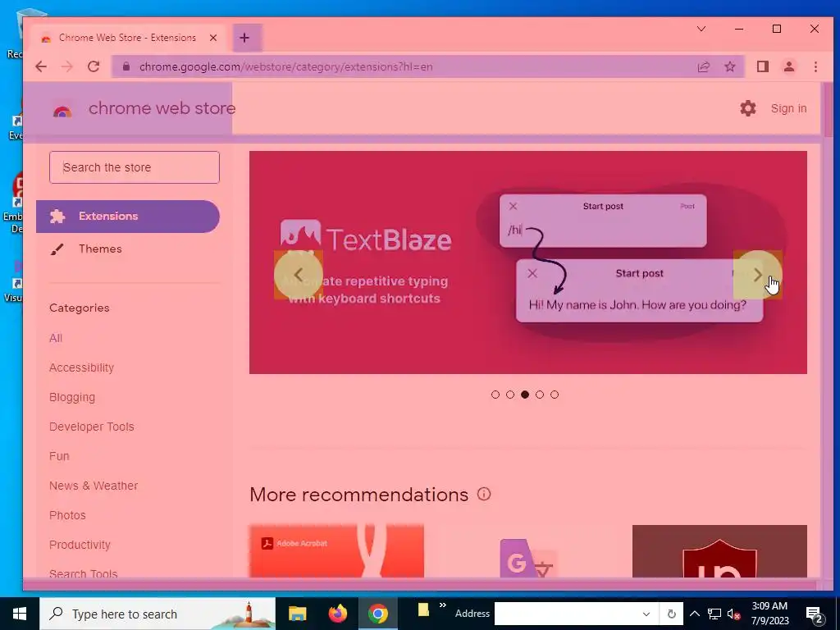Viewport: 840px width, 630px height.
Task: Open the clock and date display
Action: (769, 614)
